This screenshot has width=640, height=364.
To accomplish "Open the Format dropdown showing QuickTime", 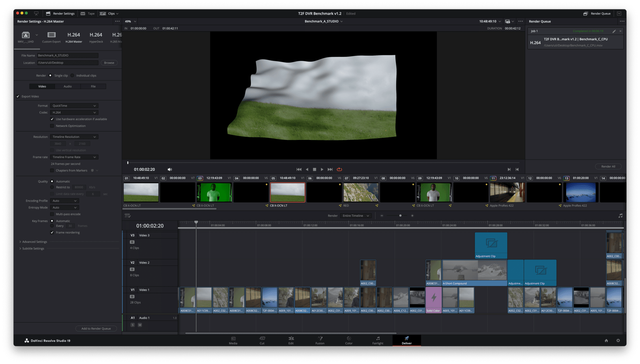I will tap(74, 105).
